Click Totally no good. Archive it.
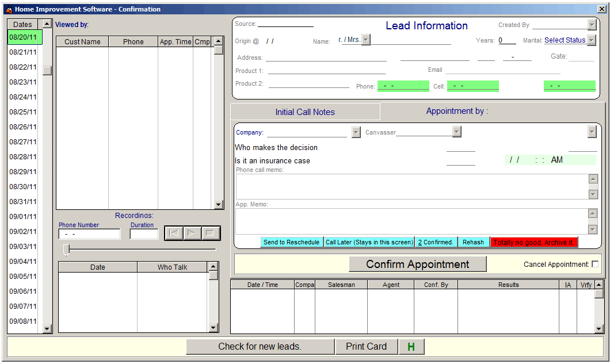This screenshot has width=610, height=364. click(x=534, y=242)
